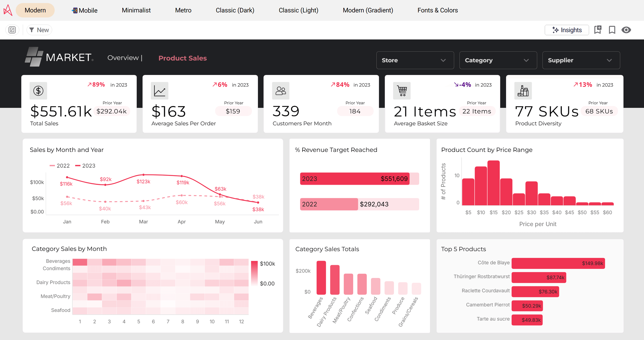The height and width of the screenshot is (340, 644).
Task: Click the Insights sparkle icon
Action: pos(555,30)
